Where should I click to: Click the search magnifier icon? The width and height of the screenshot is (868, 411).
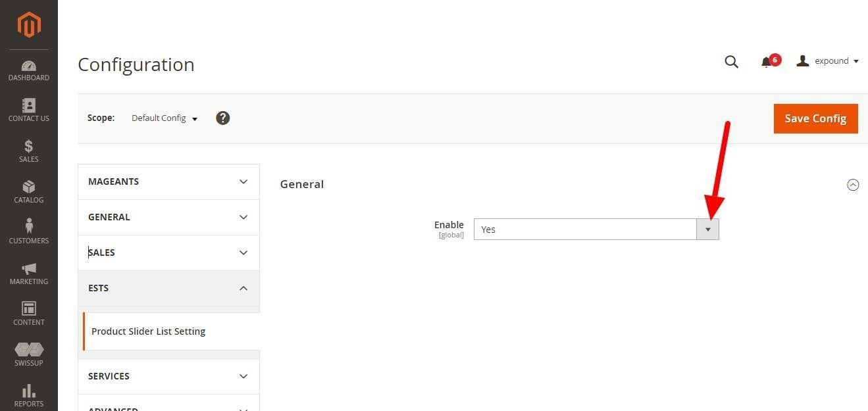point(731,62)
